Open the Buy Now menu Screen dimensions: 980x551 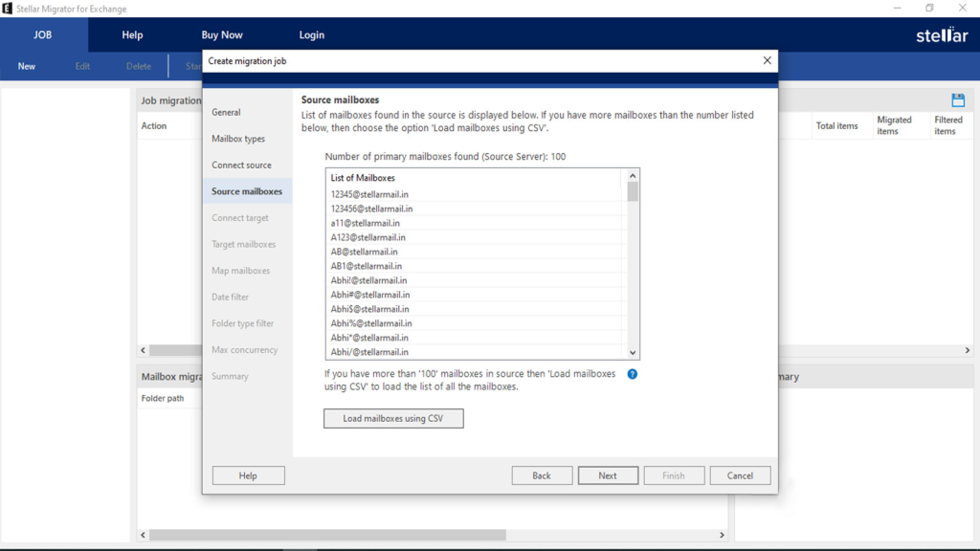click(222, 35)
